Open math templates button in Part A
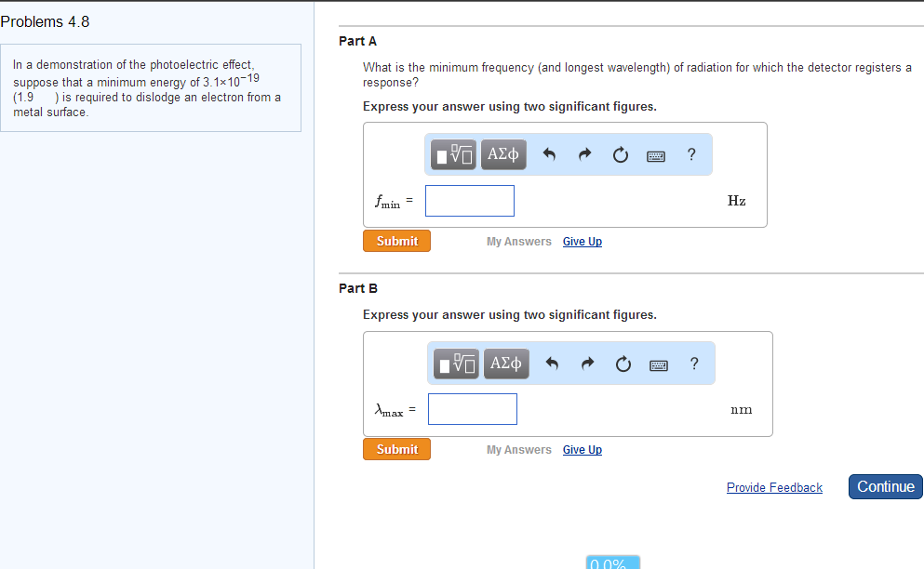This screenshot has width=924, height=569. (x=453, y=154)
